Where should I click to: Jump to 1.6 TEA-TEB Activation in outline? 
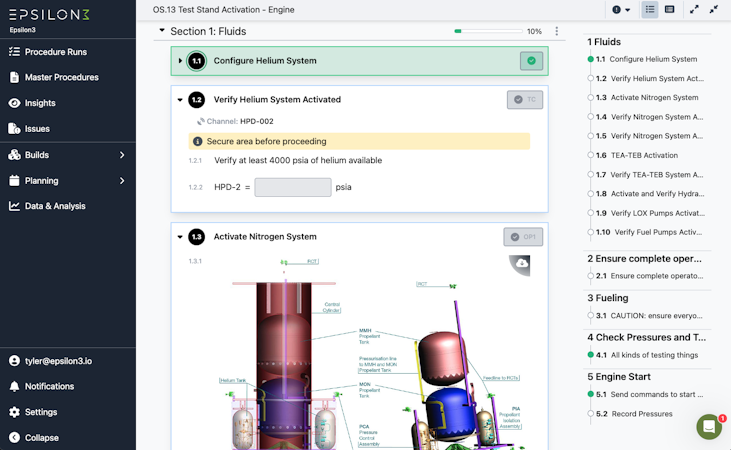[646, 155]
